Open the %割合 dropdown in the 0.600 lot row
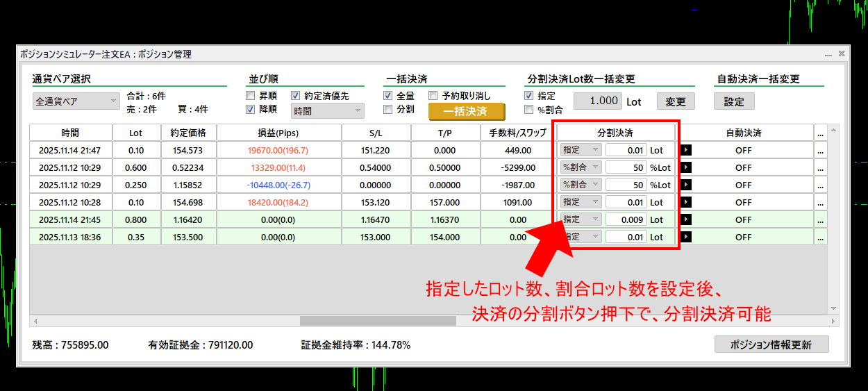The height and width of the screenshot is (391, 868). coord(581,167)
